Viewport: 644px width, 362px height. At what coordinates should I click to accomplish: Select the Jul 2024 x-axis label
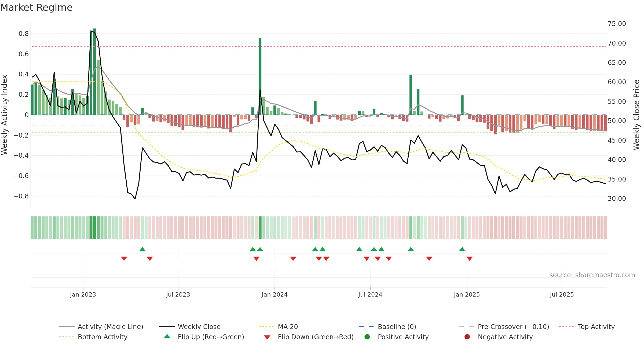[370, 294]
